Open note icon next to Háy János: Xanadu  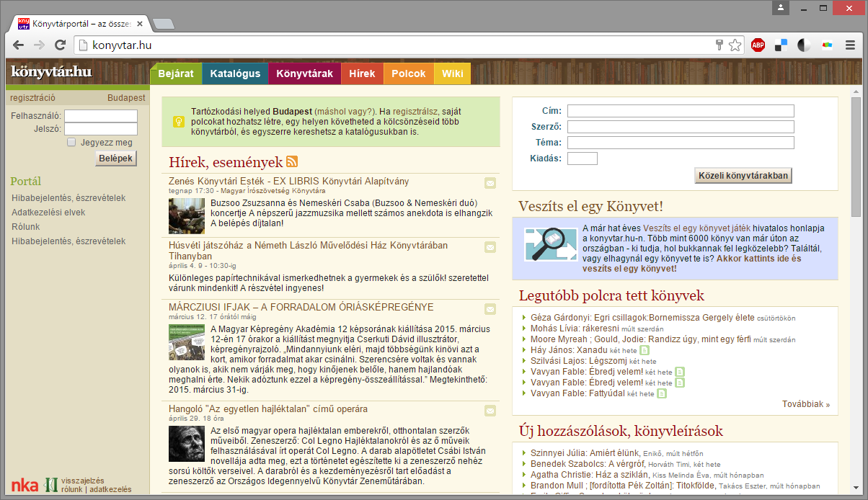click(645, 350)
